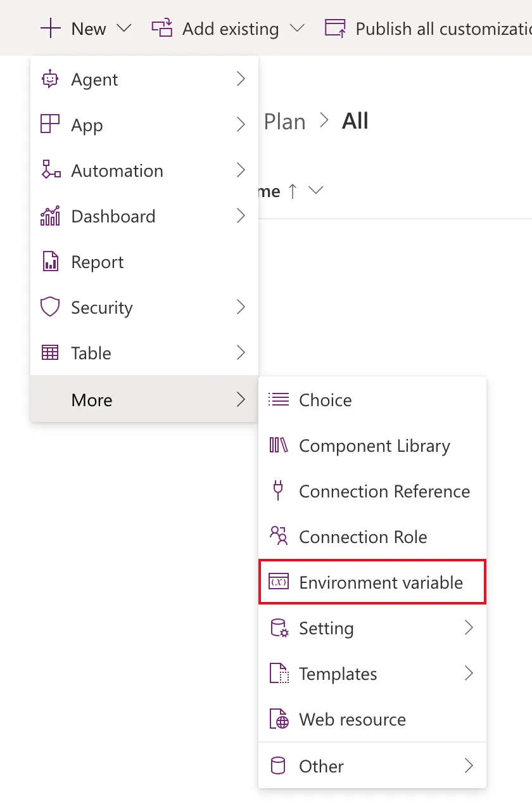532x806 pixels.
Task: Click the plus icon beside New
Action: [50, 29]
